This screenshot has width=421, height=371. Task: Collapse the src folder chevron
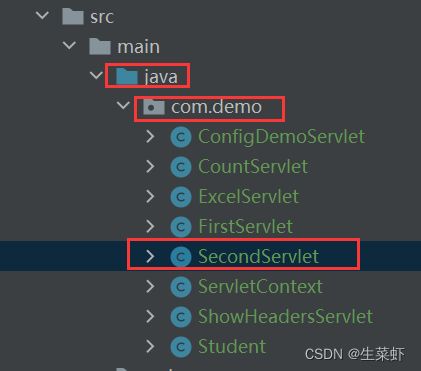tap(42, 15)
